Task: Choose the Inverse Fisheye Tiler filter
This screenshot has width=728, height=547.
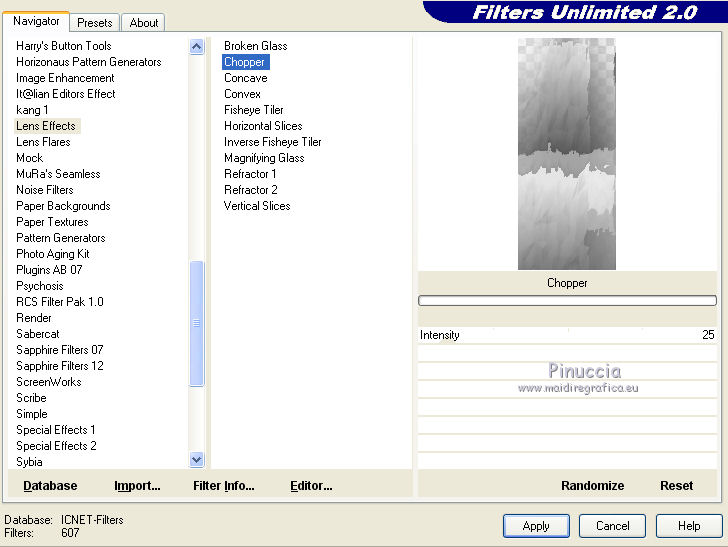Action: coord(273,142)
